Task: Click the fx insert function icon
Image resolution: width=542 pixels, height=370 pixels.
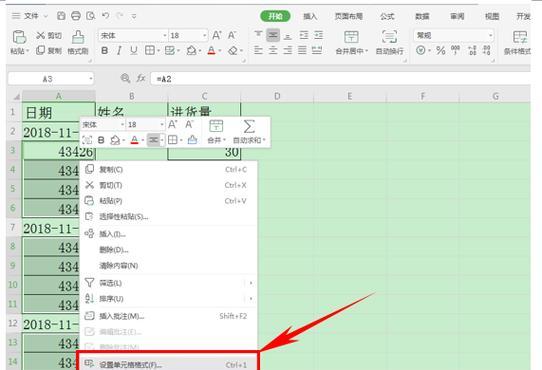Action: (x=141, y=78)
